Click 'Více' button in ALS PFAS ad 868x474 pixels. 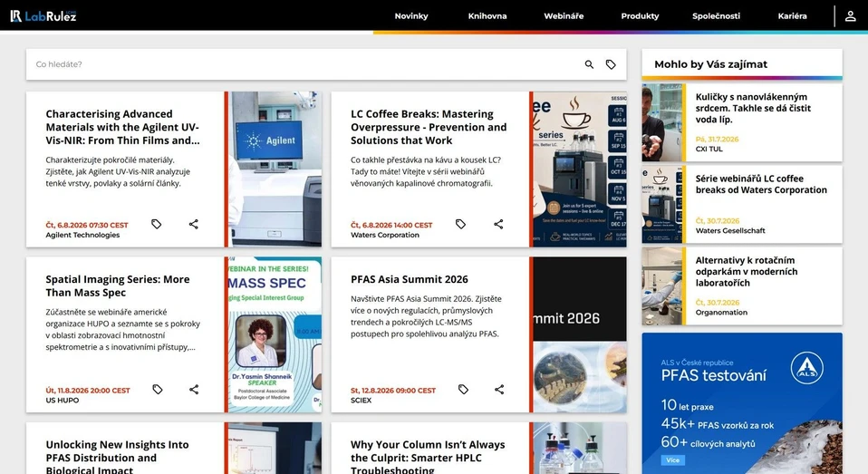pyautogui.click(x=672, y=460)
